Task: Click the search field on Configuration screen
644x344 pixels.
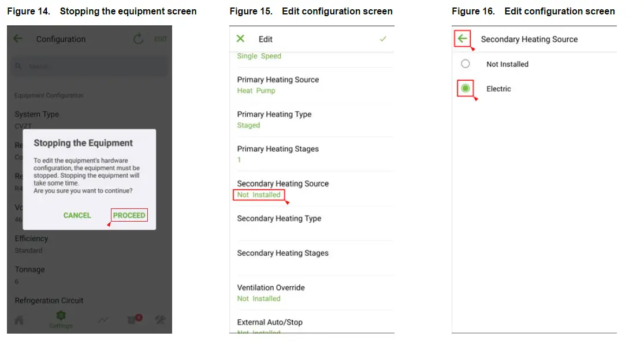Action: point(90,66)
